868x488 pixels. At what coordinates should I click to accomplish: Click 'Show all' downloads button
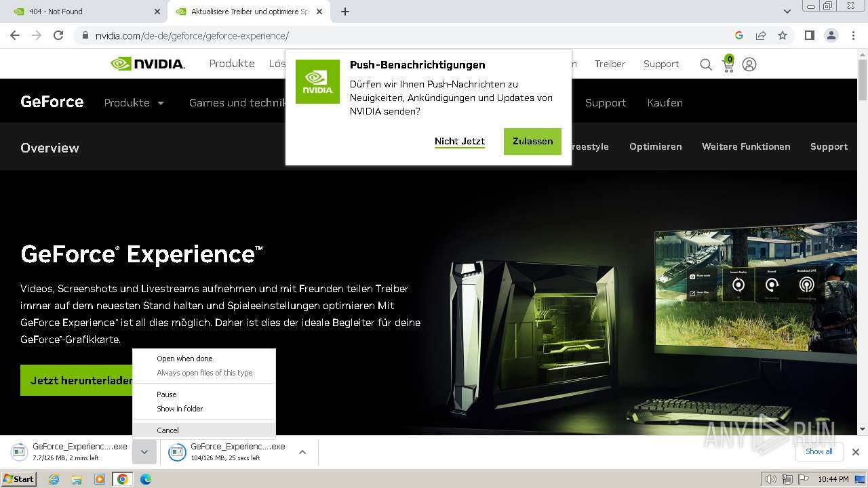[x=819, y=451]
